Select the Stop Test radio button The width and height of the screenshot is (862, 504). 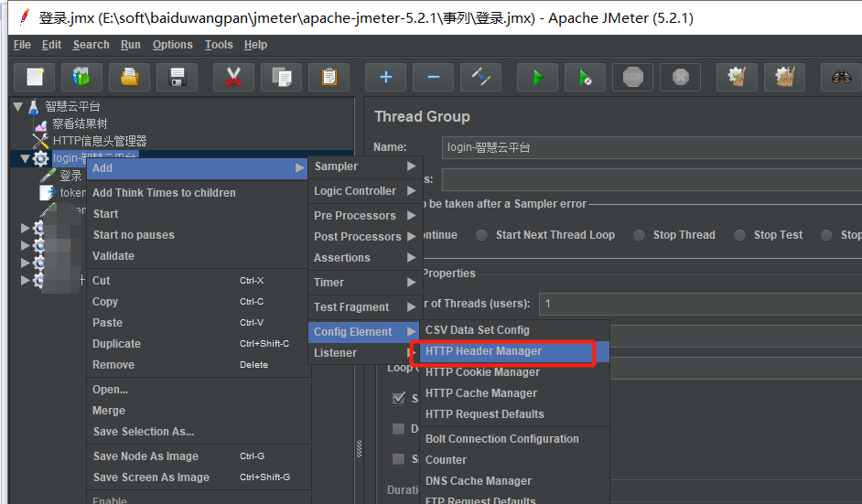740,235
